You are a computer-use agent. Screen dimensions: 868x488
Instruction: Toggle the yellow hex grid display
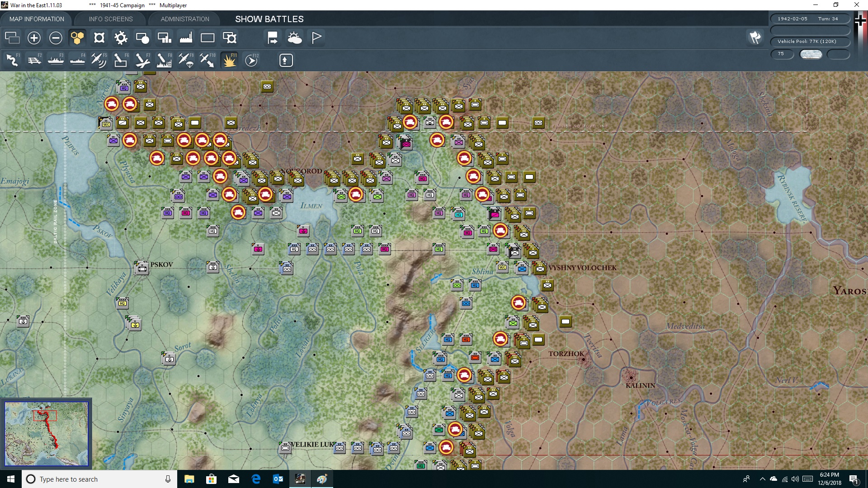77,38
